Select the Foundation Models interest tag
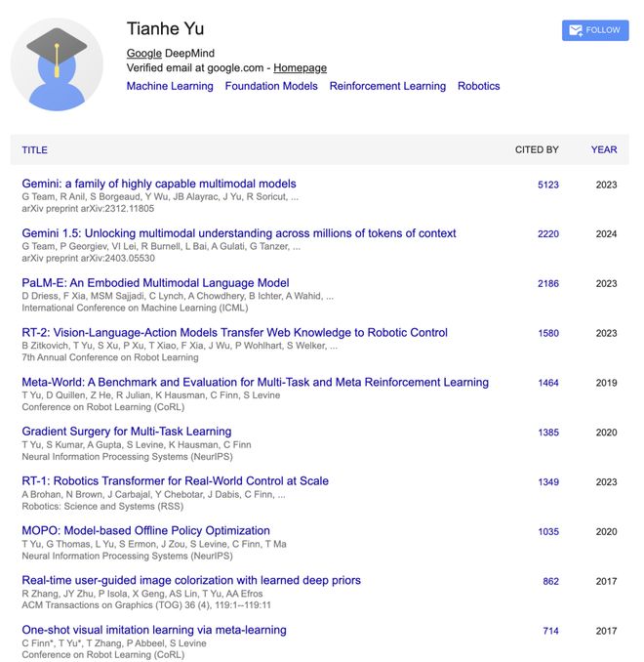The height and width of the screenshot is (662, 644). coord(271,86)
